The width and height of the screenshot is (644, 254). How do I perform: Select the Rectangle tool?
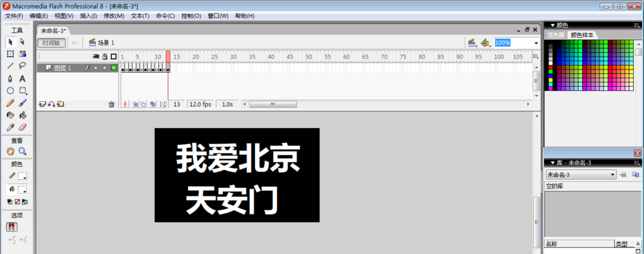pyautogui.click(x=23, y=91)
